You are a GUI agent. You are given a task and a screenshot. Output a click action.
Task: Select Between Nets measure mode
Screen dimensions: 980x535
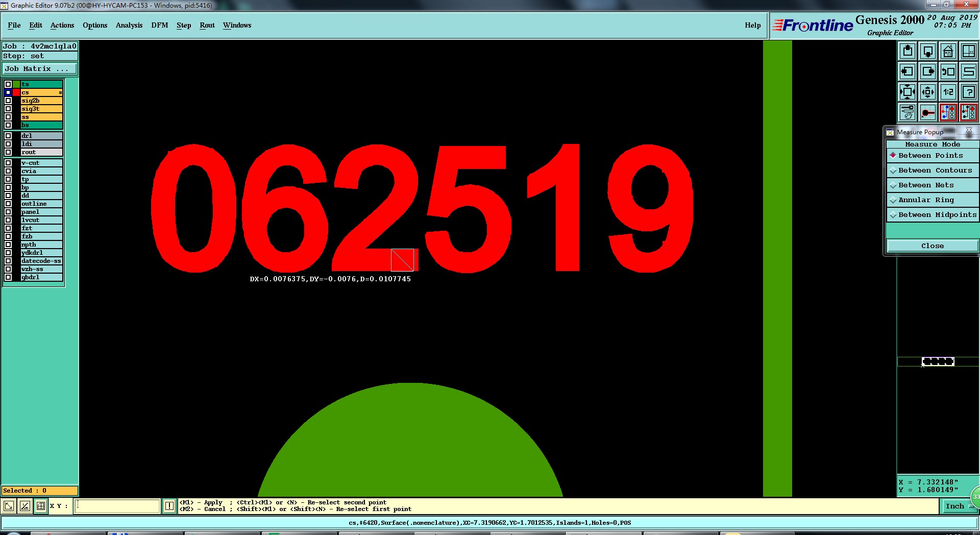tap(932, 185)
